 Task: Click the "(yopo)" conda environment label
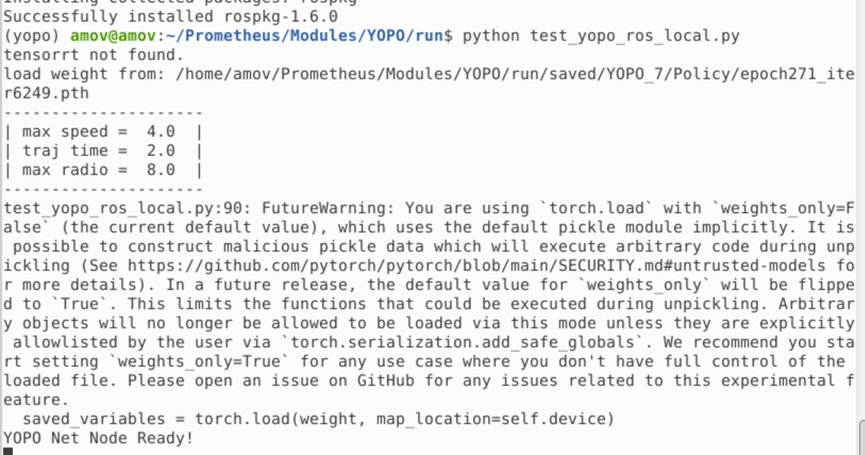click(31, 36)
